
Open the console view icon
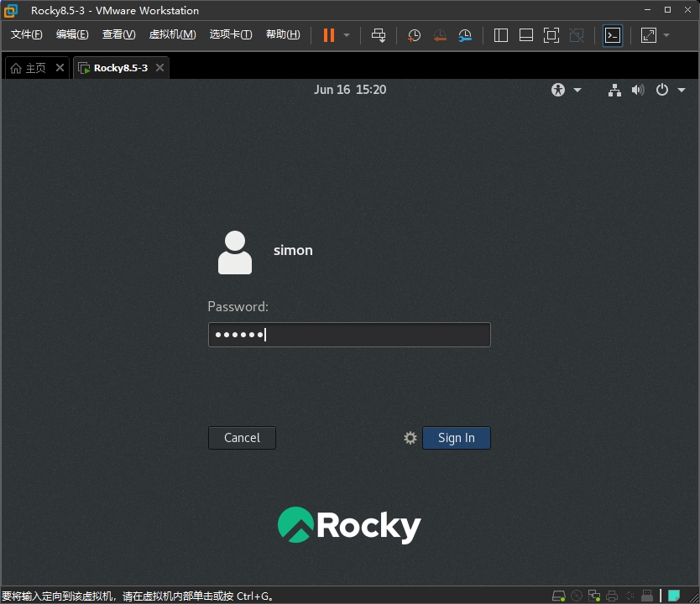click(x=613, y=35)
